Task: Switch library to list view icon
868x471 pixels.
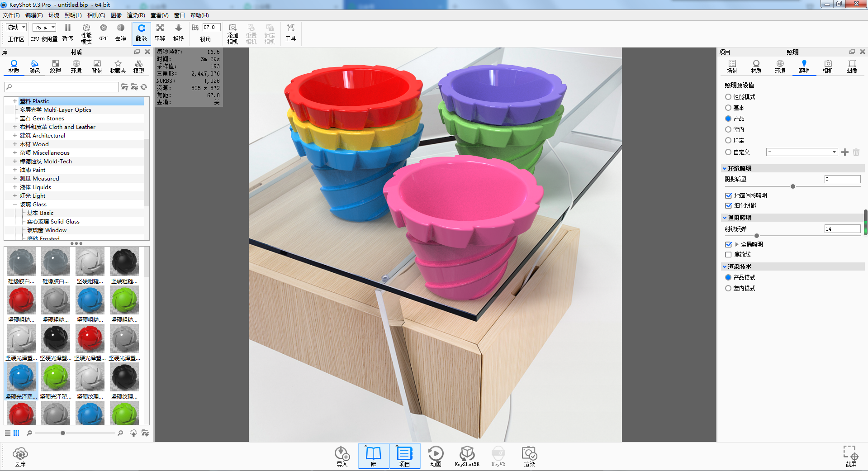Action: [8, 433]
